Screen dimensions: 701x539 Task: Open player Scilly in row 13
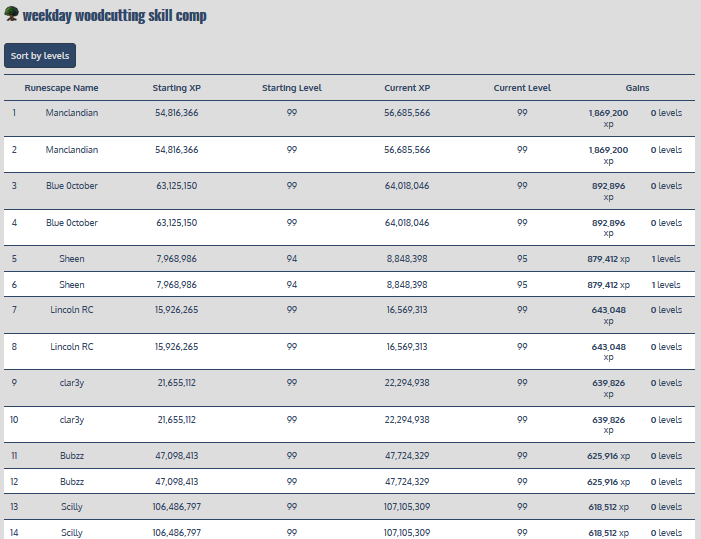click(72, 507)
